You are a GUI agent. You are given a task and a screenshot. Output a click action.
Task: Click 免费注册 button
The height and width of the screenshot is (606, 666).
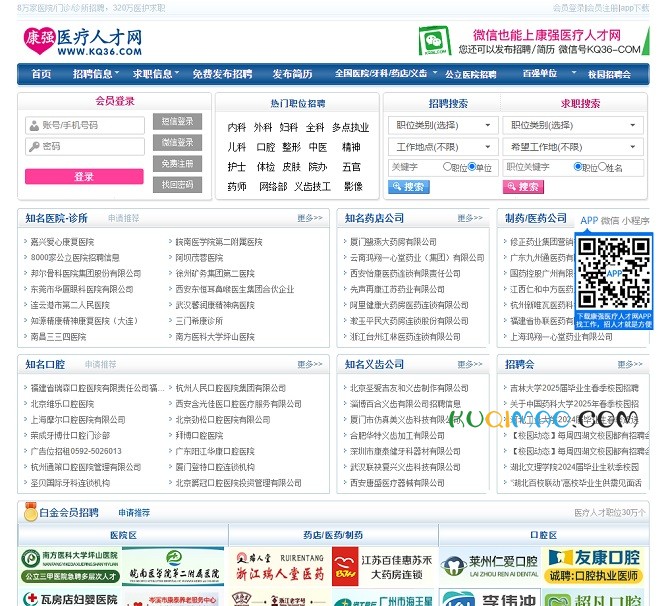click(177, 163)
